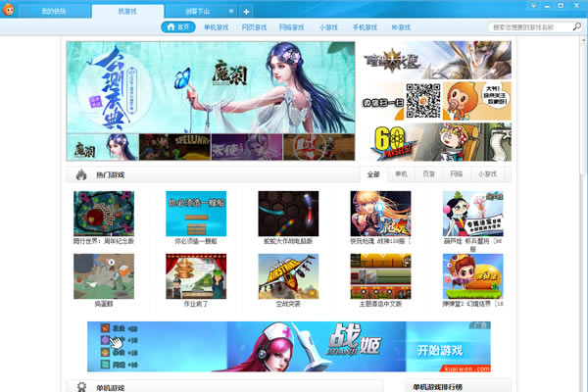Select the 小游戏 hot games filter

487,174
